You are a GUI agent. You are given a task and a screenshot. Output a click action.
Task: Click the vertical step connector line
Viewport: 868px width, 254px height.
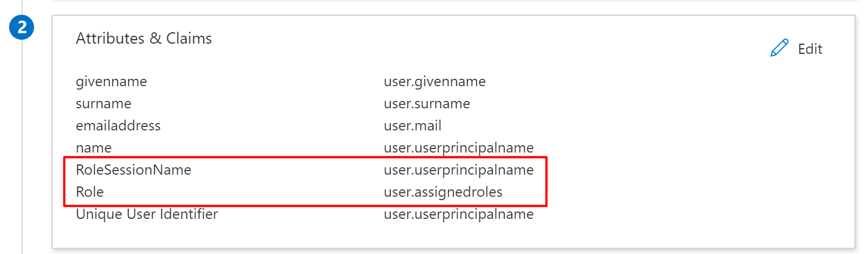(22, 142)
